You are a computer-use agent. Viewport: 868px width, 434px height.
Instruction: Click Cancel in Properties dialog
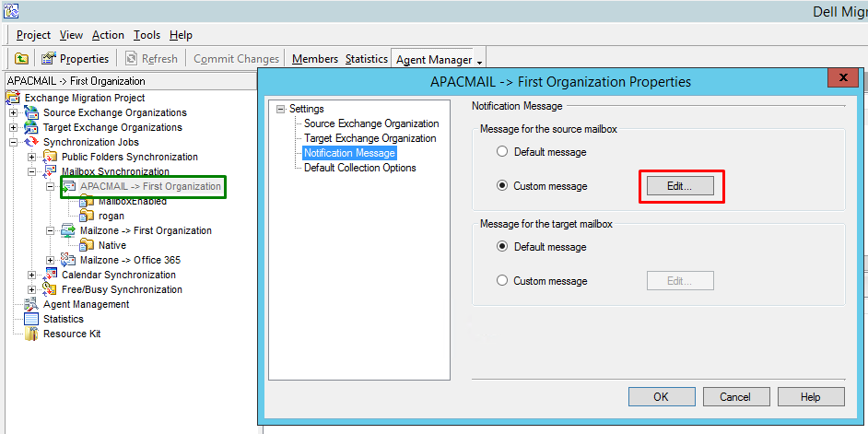point(736,397)
